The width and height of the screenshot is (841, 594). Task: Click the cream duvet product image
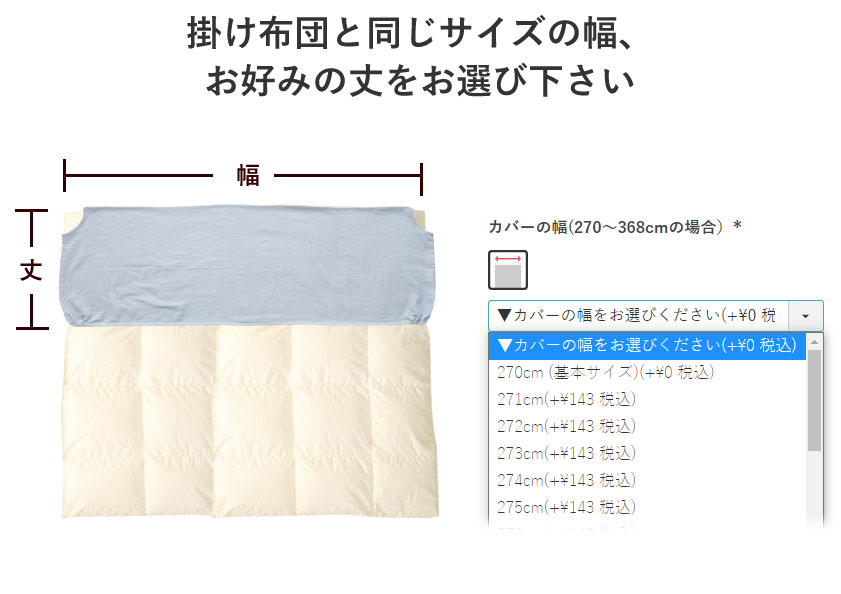[x=249, y=421]
